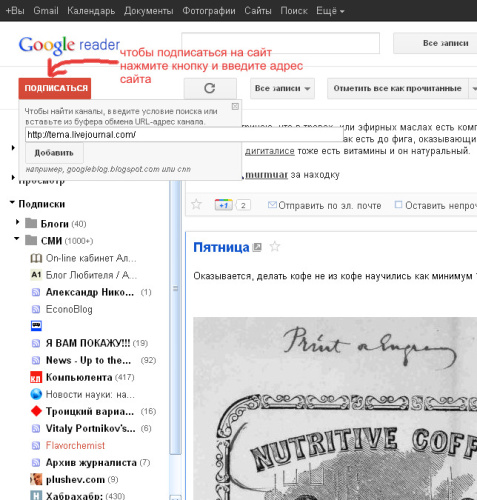Click the top search input box

(x=280, y=43)
